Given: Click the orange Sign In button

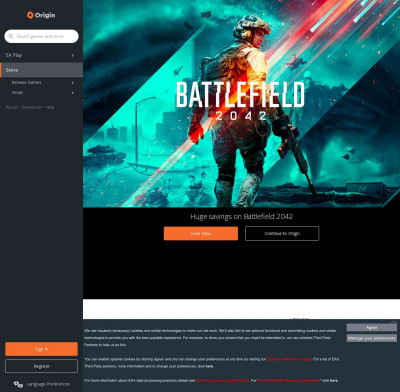Looking at the screenshot, I should click(41, 349).
